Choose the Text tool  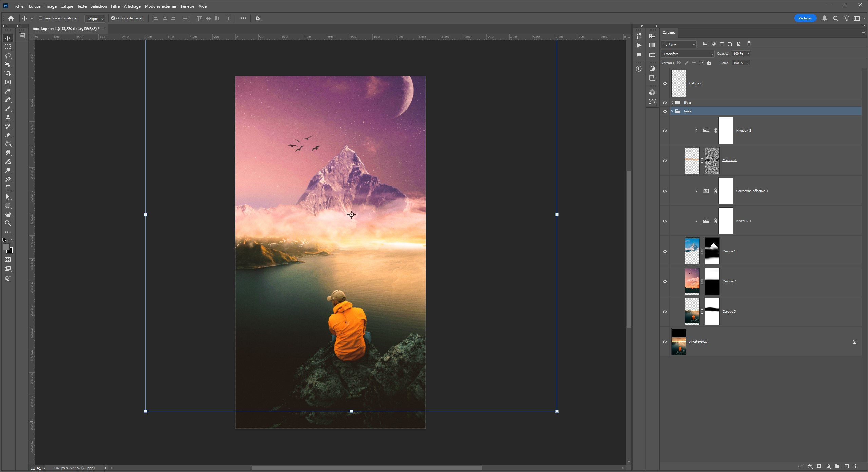click(8, 188)
